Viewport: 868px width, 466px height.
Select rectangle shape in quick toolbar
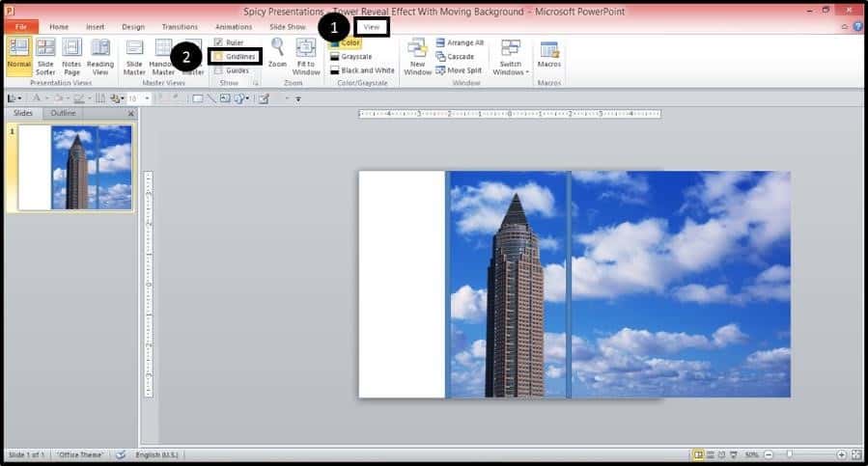(x=197, y=98)
